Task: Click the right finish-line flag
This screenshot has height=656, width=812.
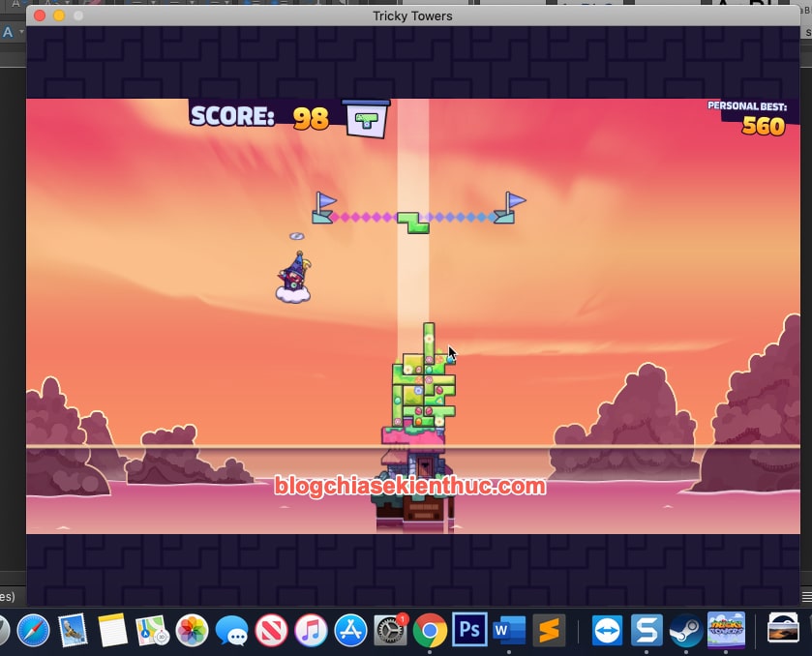Action: pyautogui.click(x=510, y=208)
